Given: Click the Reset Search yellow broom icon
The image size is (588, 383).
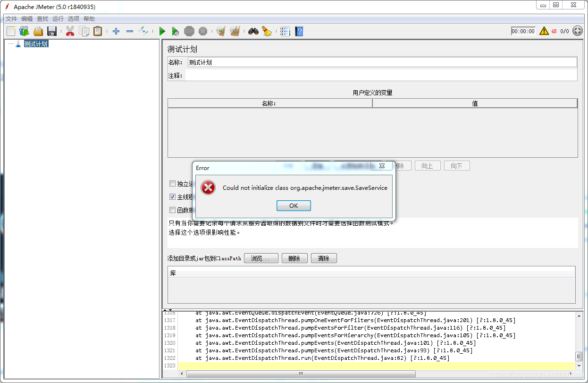Looking at the screenshot, I should point(267,31).
